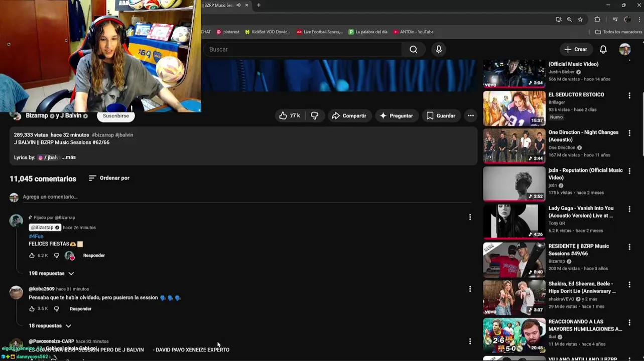Switch to the BZRP Music Sessions tab

[218, 5]
